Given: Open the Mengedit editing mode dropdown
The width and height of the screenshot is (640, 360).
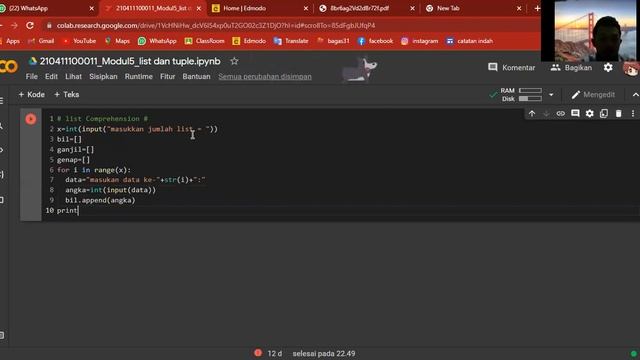Looking at the screenshot, I should [593, 95].
